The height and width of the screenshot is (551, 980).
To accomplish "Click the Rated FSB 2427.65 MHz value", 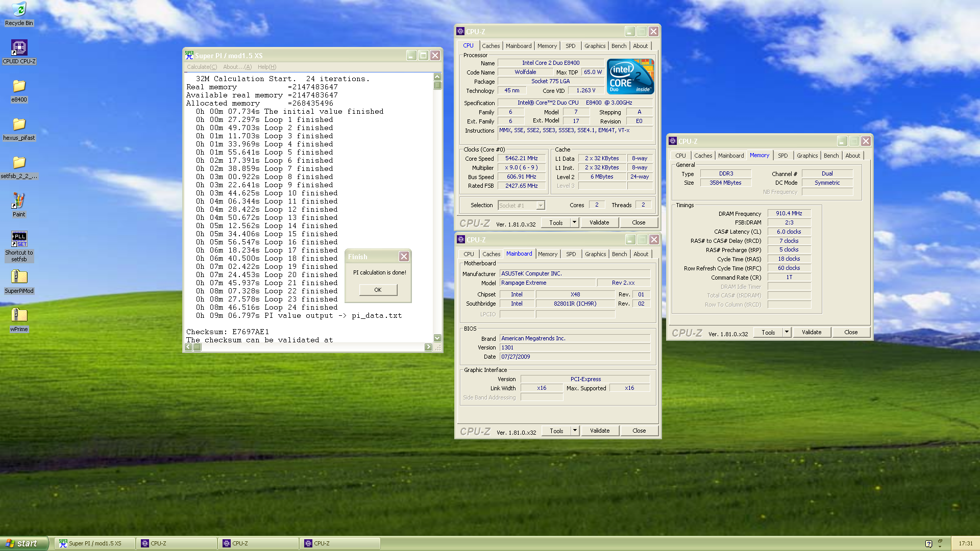I will point(521,186).
